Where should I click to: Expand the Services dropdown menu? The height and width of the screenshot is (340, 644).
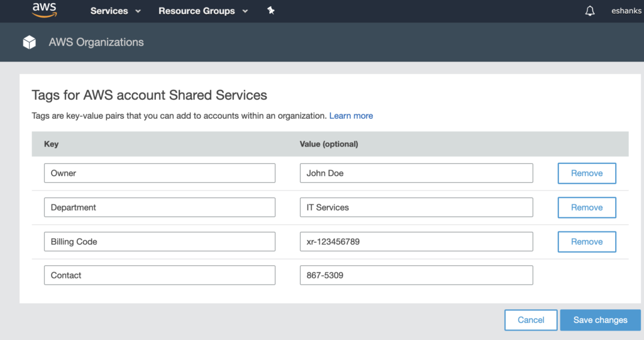115,11
